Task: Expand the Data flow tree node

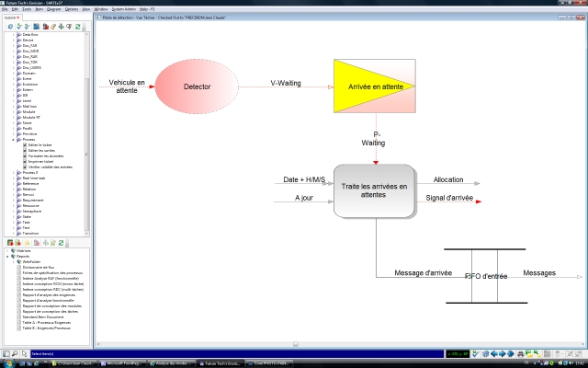Action: click(14, 35)
